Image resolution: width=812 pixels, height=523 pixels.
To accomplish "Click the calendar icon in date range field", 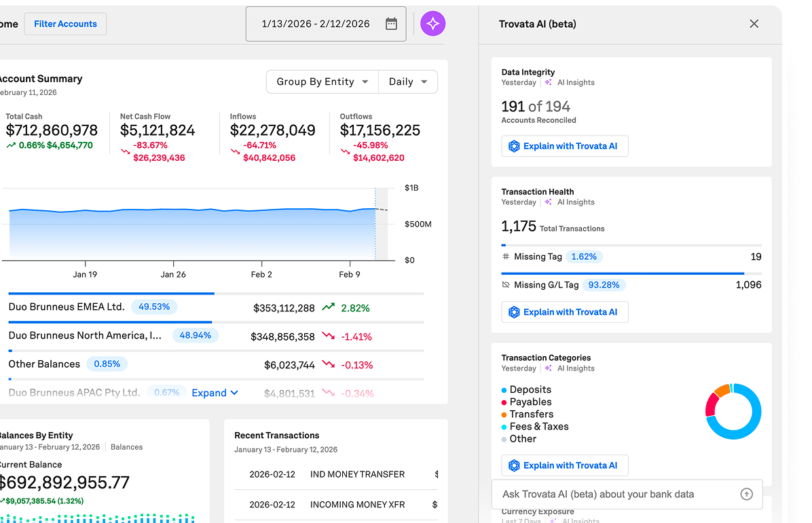I will click(x=391, y=24).
